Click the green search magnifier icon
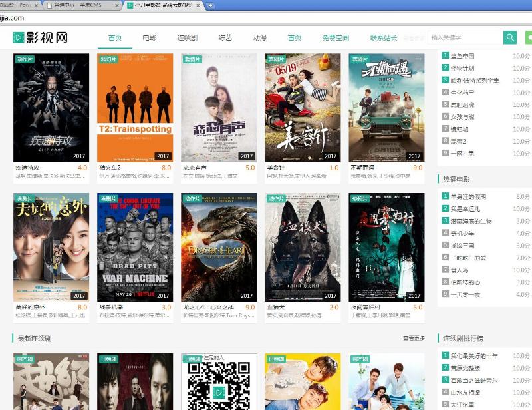Screen dimensions: 532x410 510,37
